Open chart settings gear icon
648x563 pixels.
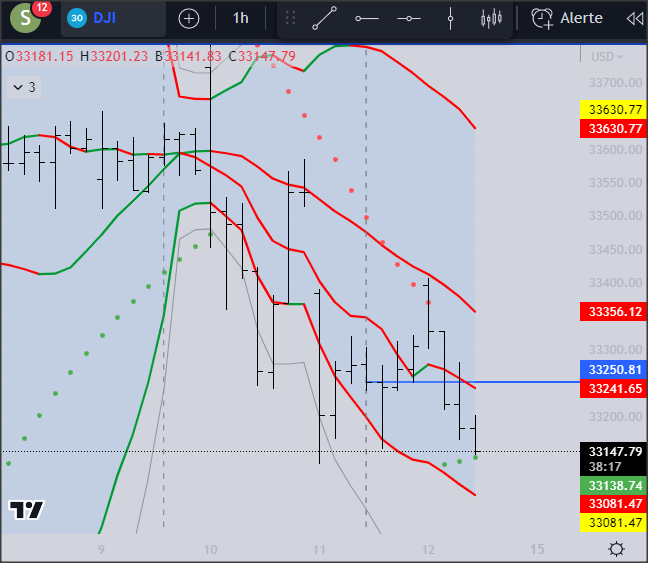tap(617, 549)
